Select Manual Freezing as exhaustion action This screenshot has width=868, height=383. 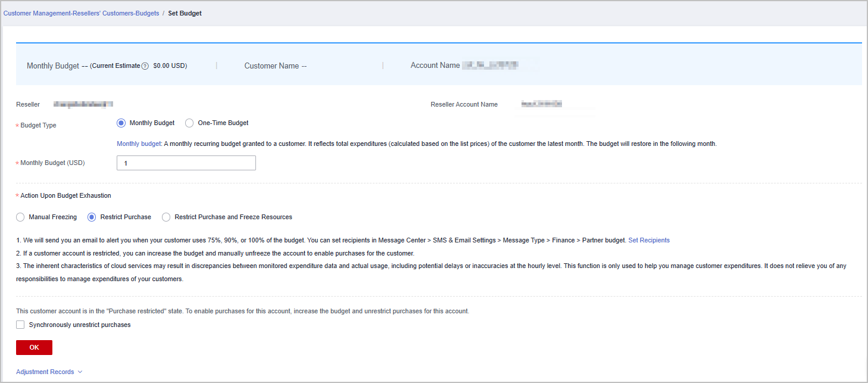point(20,217)
